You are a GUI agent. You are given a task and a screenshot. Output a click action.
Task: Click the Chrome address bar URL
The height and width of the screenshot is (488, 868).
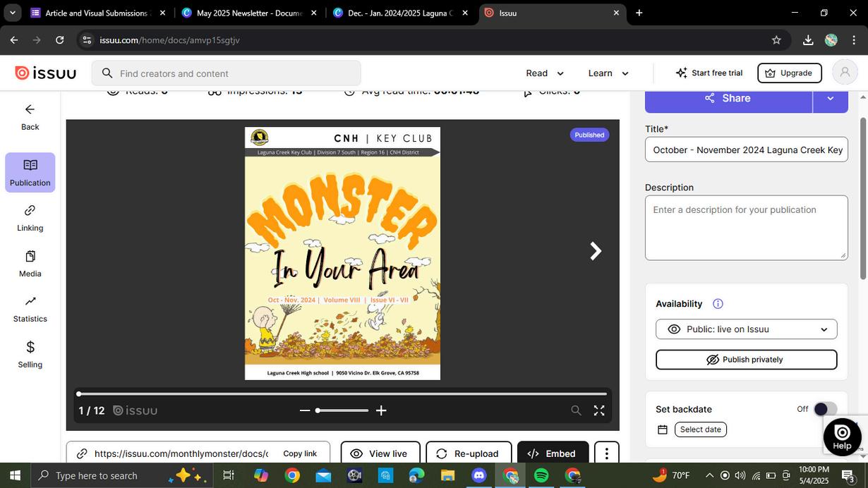click(169, 40)
